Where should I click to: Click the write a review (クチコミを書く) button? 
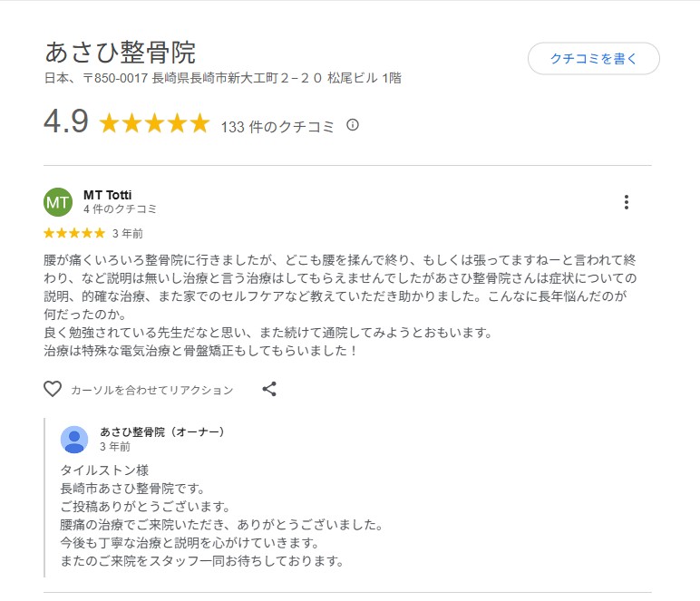[x=593, y=59]
